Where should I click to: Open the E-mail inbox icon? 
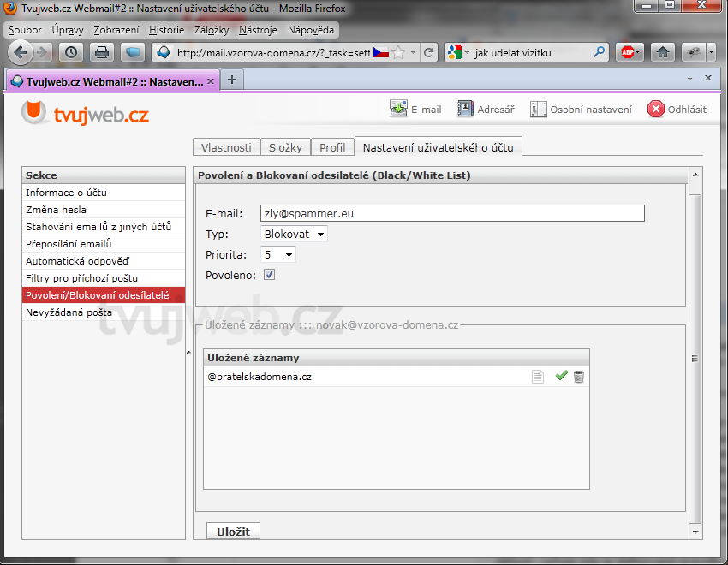[x=399, y=109]
